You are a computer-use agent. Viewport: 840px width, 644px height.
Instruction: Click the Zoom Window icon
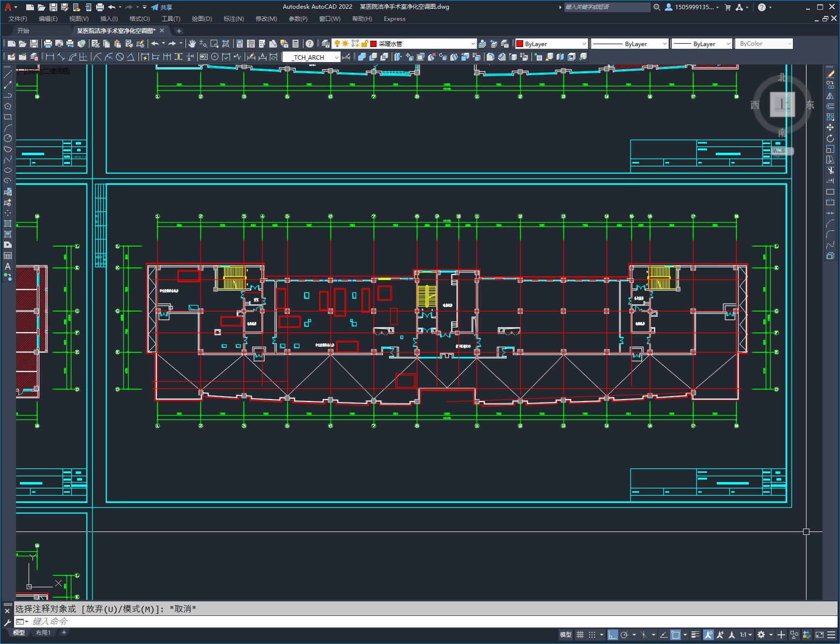pos(214,44)
